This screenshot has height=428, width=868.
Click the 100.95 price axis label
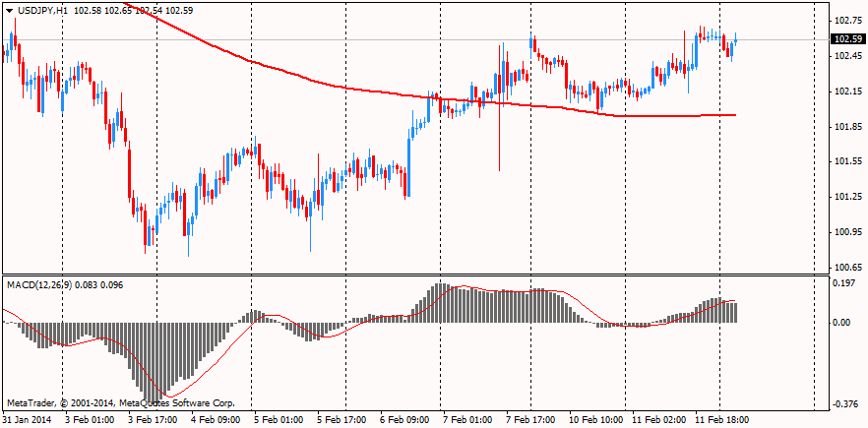click(x=849, y=232)
